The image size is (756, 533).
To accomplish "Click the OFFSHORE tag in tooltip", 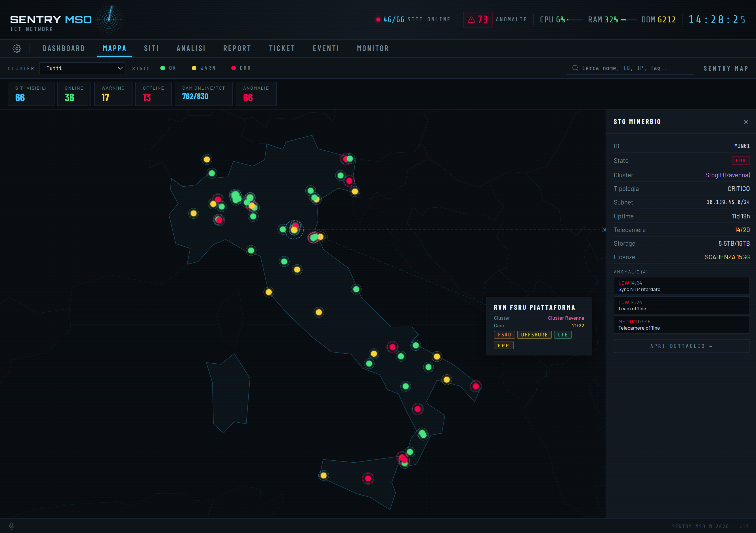I will [534, 335].
